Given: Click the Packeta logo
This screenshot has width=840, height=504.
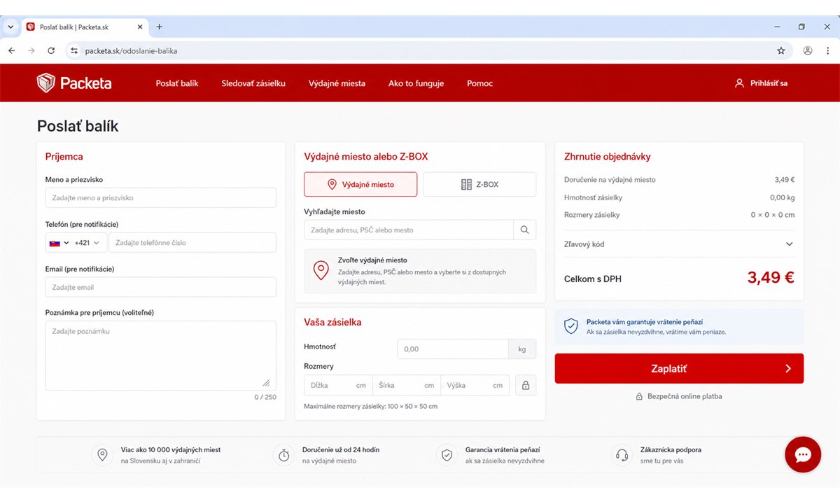Looking at the screenshot, I should (74, 83).
